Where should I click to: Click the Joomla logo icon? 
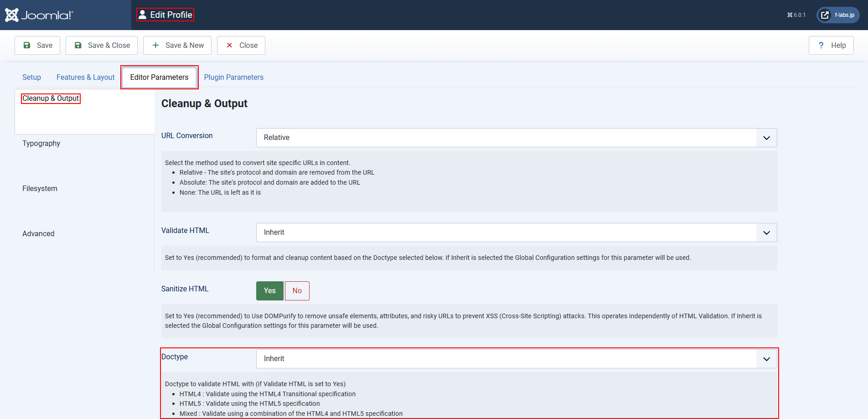[12, 15]
